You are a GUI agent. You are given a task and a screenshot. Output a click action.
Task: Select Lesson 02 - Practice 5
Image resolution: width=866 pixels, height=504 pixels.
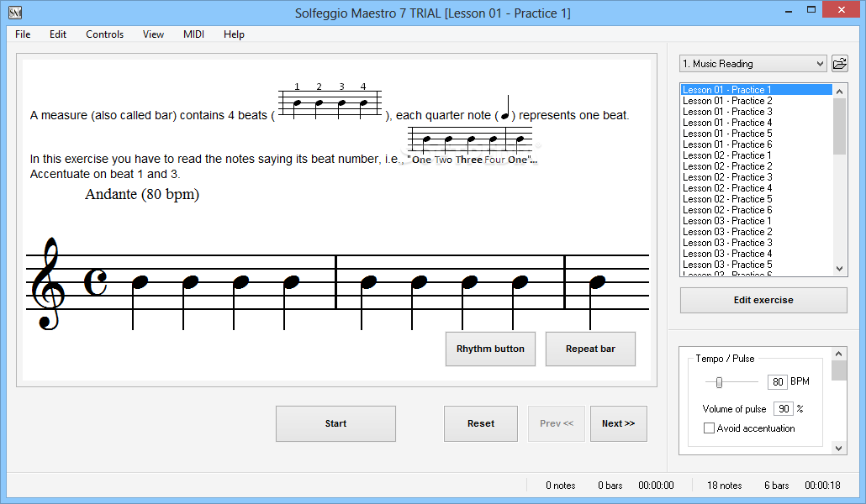click(756, 199)
